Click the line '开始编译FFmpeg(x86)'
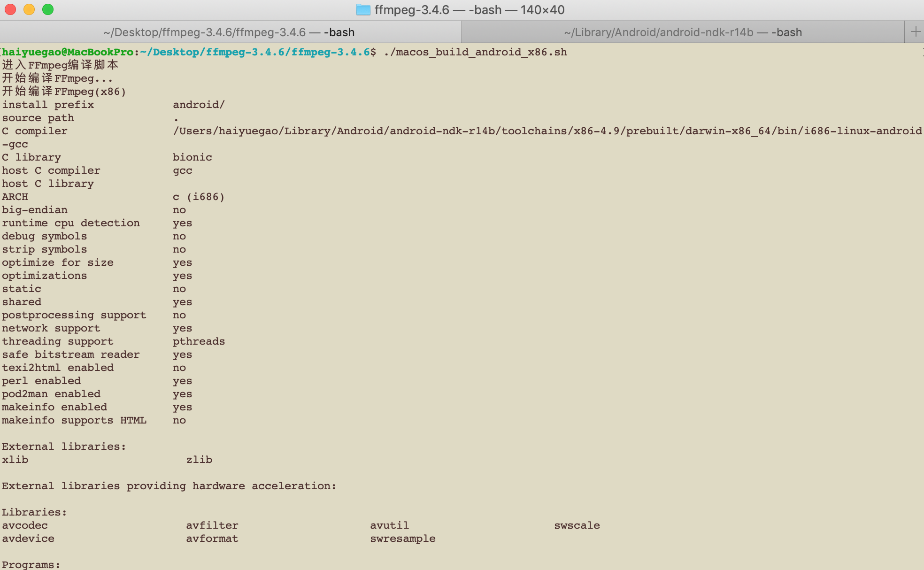The height and width of the screenshot is (570, 924). (64, 91)
